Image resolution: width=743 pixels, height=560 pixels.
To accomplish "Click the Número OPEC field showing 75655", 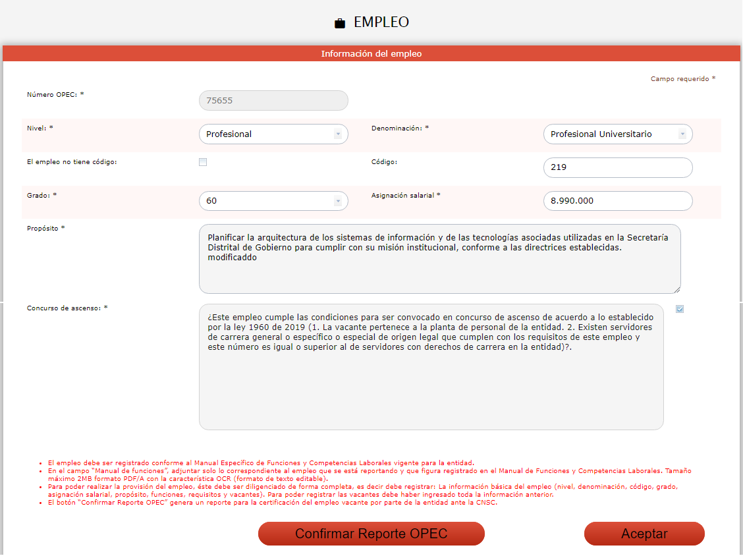I will point(273,101).
